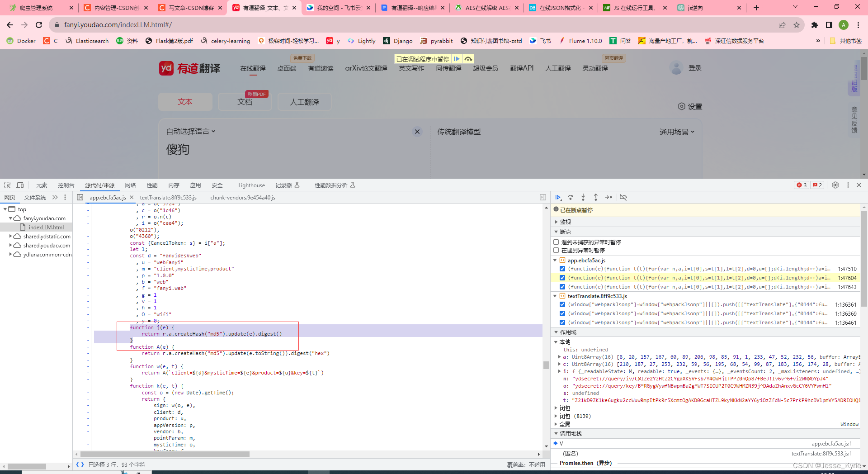
Task: Reload the browser page
Action: tap(39, 25)
